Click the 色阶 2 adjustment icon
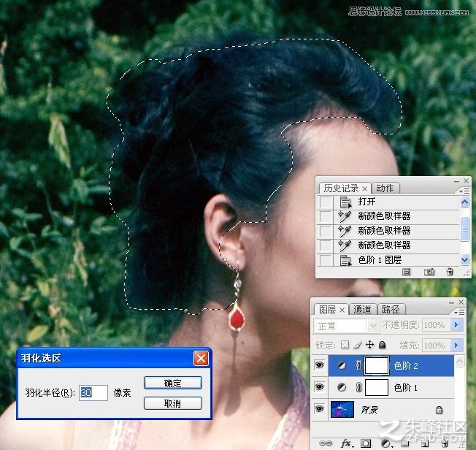Screen dimensions: 476x450 (x=342, y=365)
